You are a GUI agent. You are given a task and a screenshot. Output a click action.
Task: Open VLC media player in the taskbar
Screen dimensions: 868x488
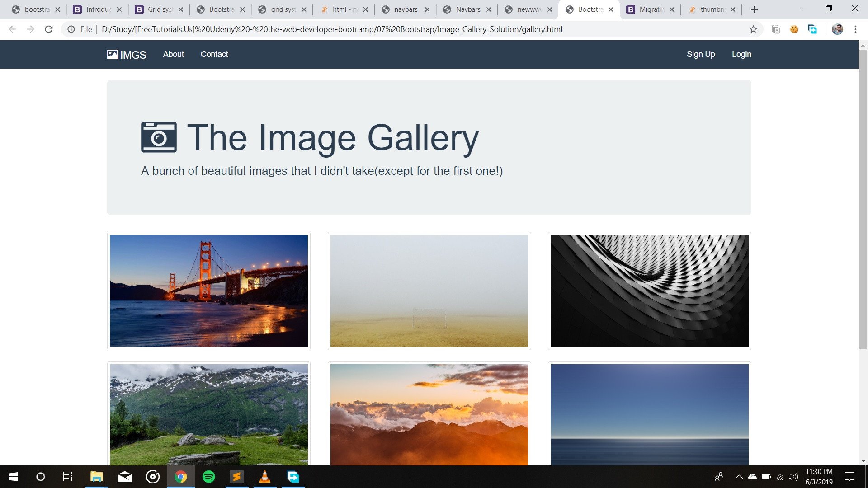tap(265, 477)
